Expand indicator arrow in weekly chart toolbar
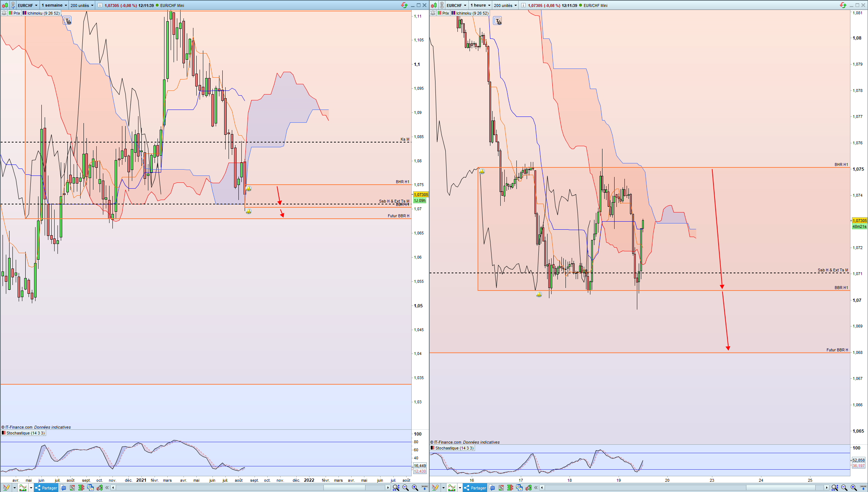The height and width of the screenshot is (492, 868). coord(31,488)
